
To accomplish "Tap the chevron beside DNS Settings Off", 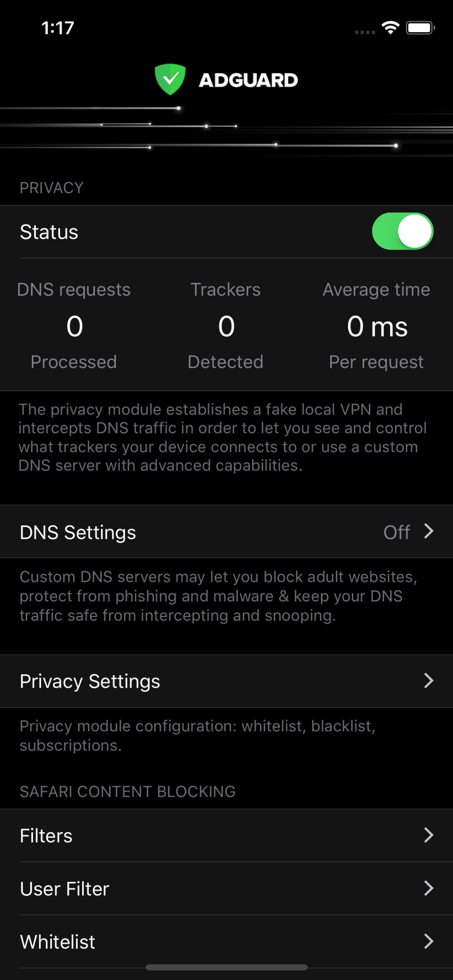I will click(429, 531).
